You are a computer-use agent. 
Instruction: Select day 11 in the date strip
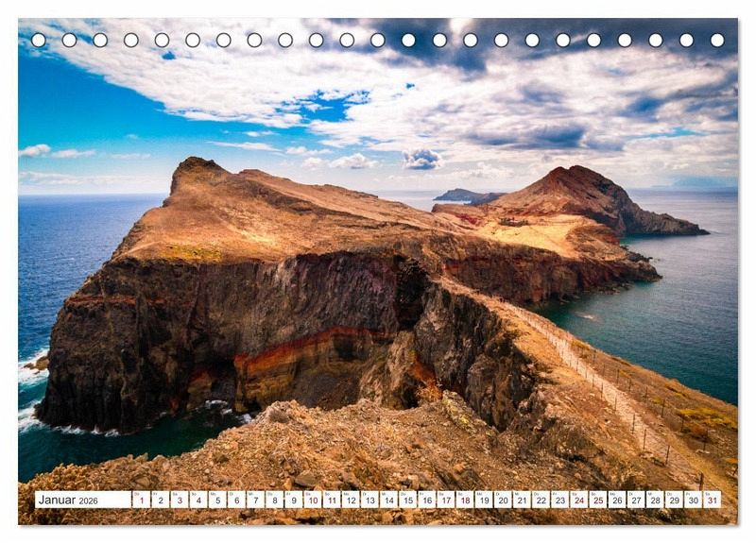[x=332, y=500]
